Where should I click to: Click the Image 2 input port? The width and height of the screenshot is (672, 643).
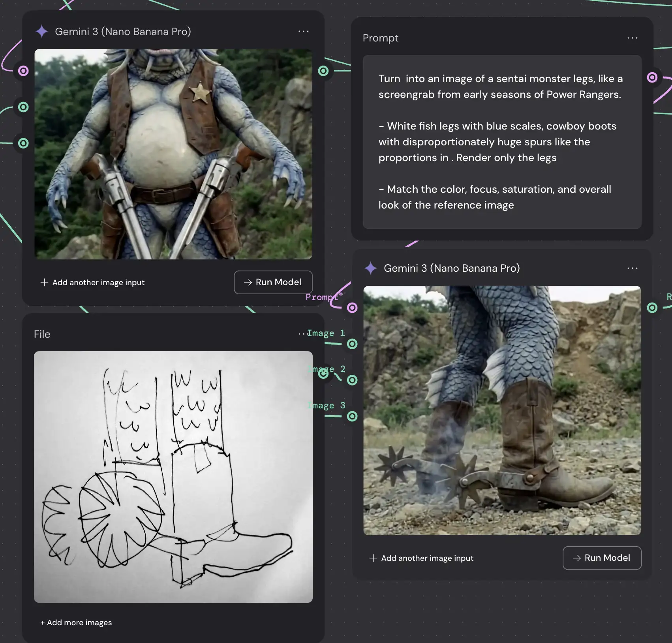(x=352, y=380)
